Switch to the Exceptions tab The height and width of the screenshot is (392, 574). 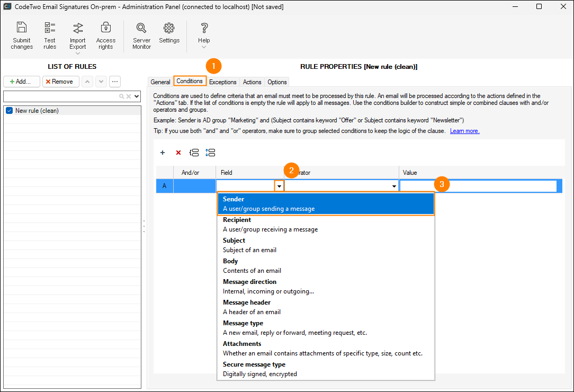click(222, 82)
